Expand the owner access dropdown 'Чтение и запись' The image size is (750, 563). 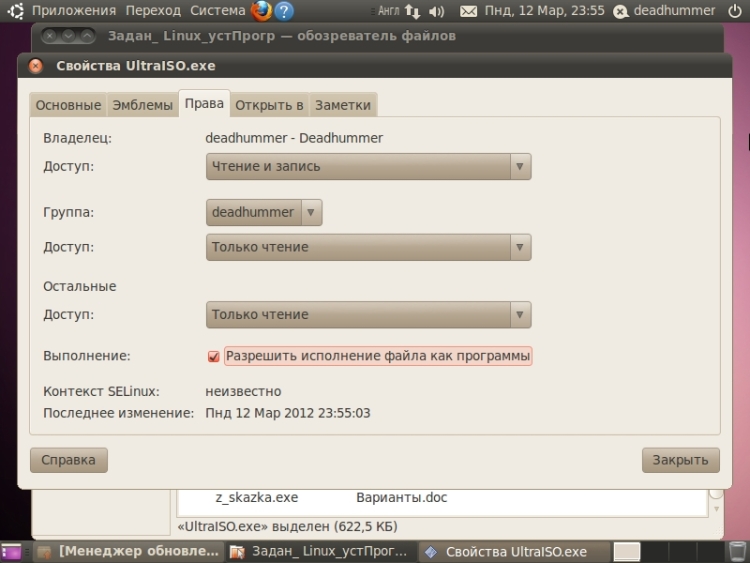click(x=368, y=166)
